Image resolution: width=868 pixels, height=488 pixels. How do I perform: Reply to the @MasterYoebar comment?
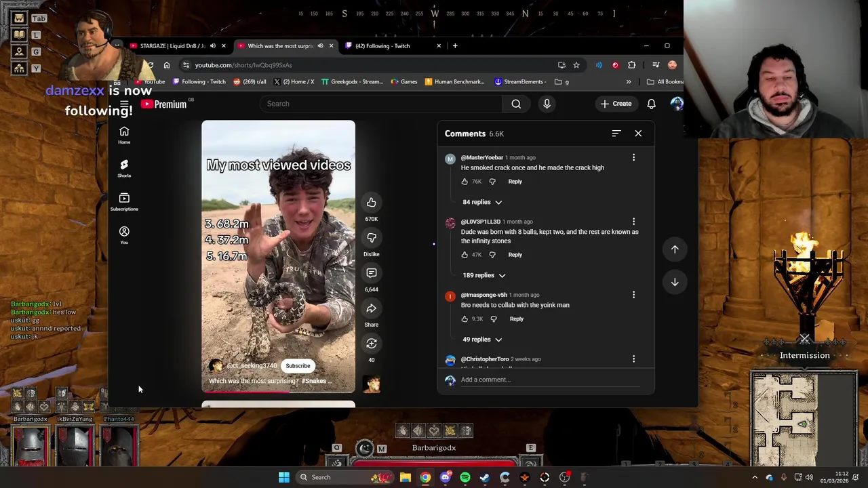(515, 182)
